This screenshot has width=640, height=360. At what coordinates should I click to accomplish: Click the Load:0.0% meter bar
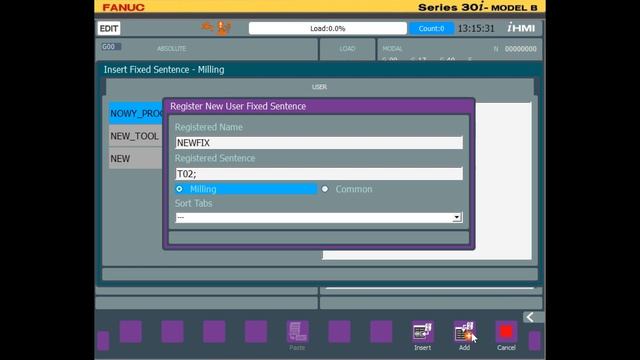point(328,29)
